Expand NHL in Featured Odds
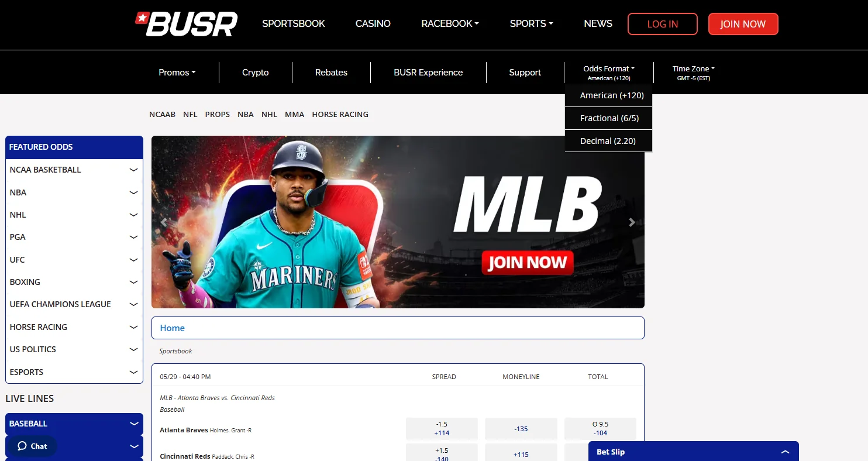The height and width of the screenshot is (461, 868). point(74,215)
